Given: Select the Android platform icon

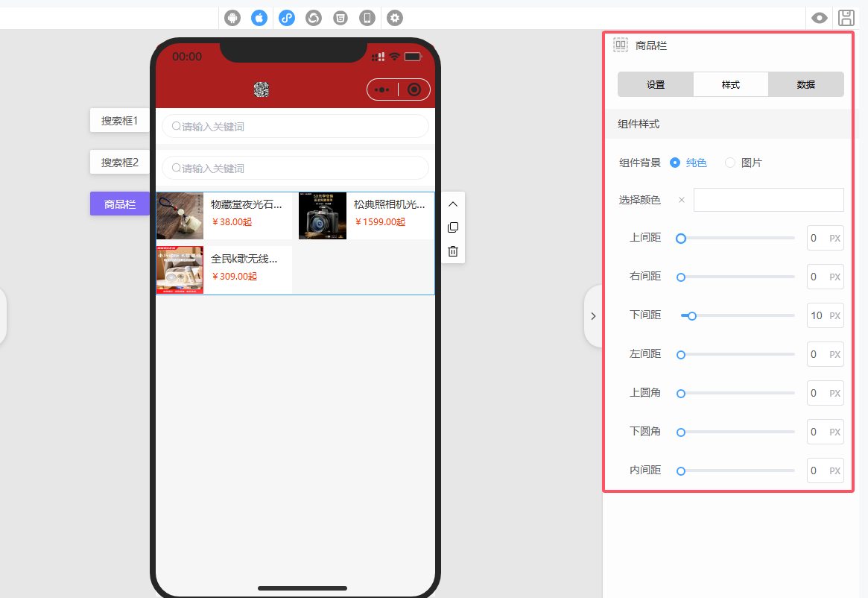Looking at the screenshot, I should click(x=232, y=18).
